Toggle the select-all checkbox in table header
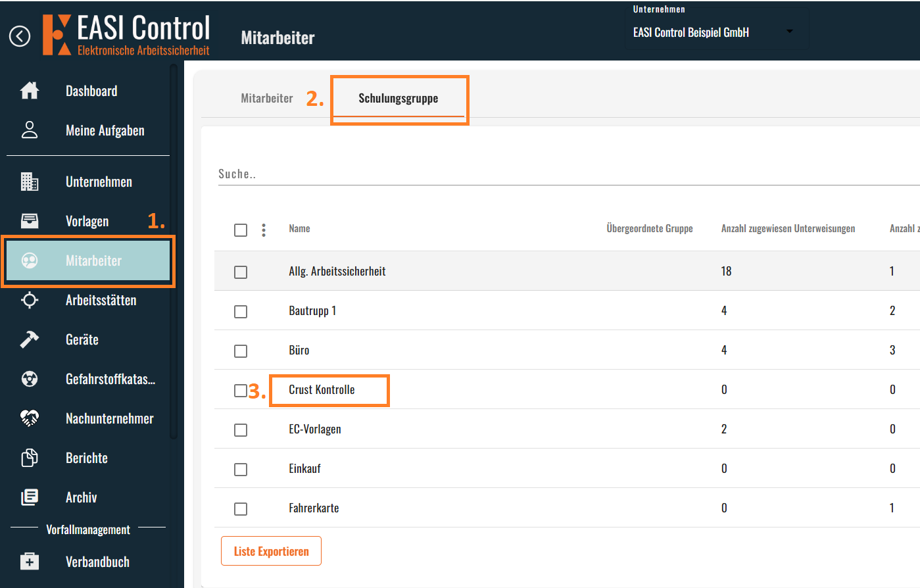 pyautogui.click(x=241, y=230)
